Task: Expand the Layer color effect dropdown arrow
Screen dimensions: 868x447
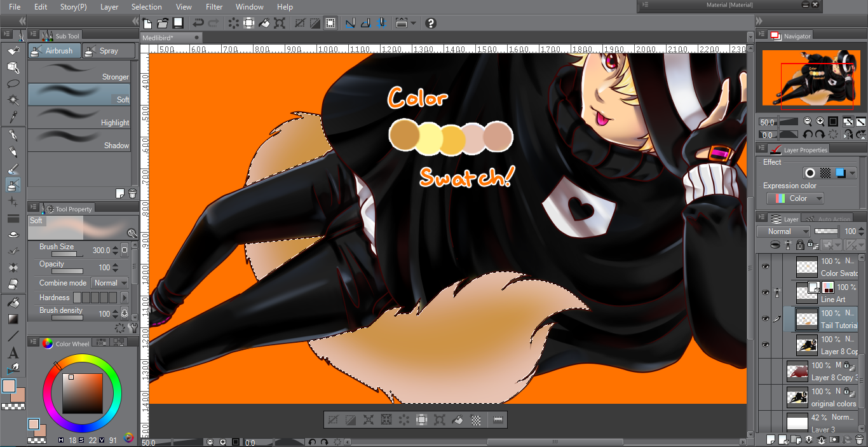Action: (x=852, y=173)
